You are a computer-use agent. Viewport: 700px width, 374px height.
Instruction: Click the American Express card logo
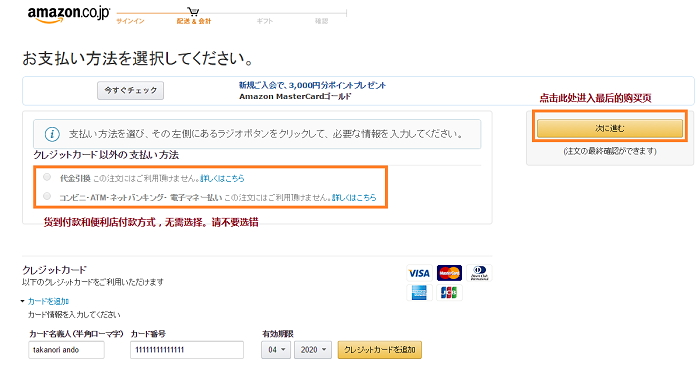click(x=419, y=293)
